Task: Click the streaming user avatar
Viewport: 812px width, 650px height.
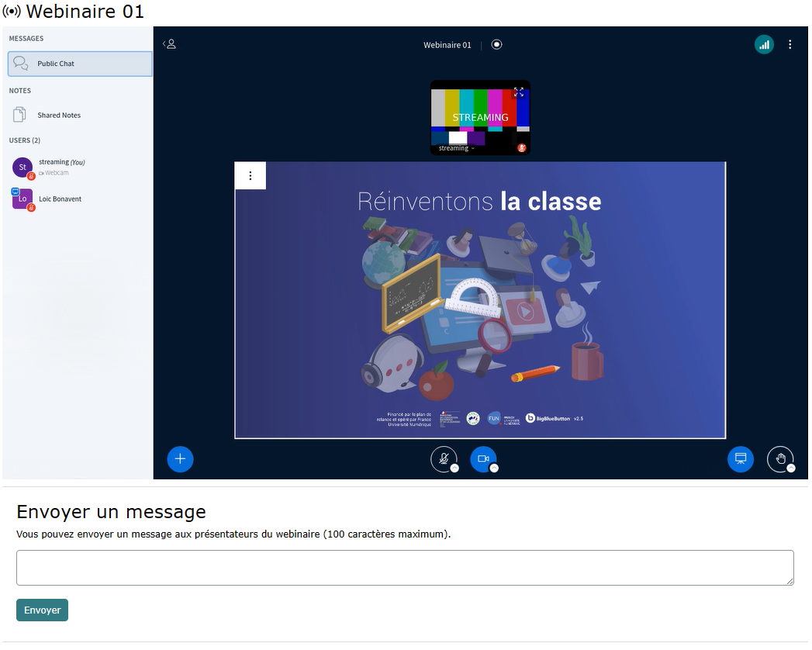Action: (22, 167)
